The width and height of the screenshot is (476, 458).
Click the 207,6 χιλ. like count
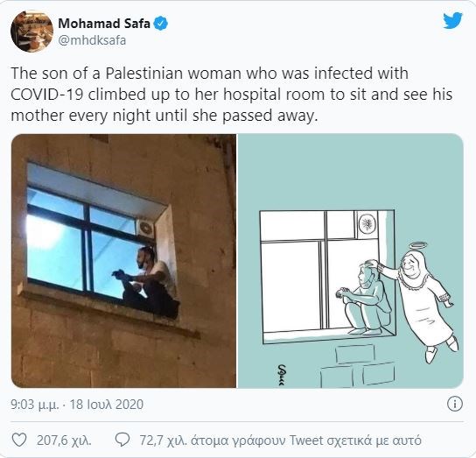(64, 440)
